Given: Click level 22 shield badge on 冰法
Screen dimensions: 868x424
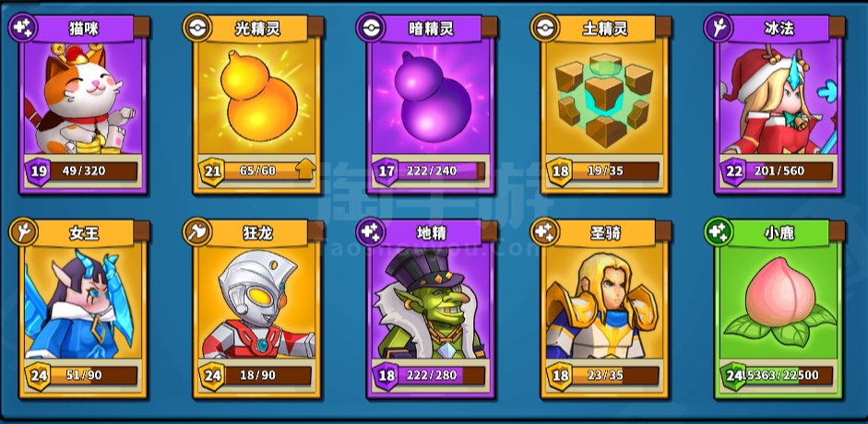Looking at the screenshot, I should tap(733, 171).
